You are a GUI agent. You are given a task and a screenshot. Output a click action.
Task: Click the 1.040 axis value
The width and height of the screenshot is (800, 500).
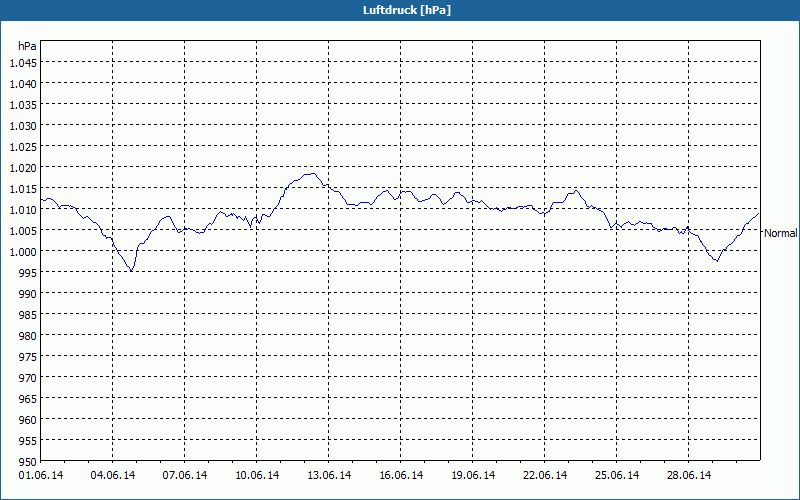tap(23, 84)
